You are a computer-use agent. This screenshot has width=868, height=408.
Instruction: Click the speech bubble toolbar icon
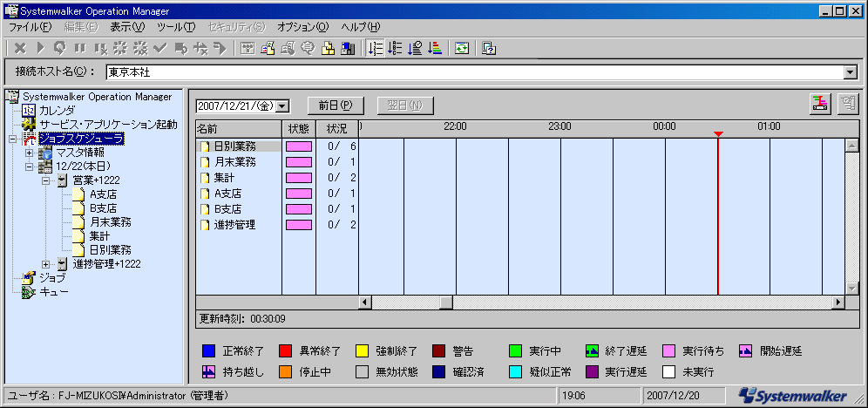point(308,49)
